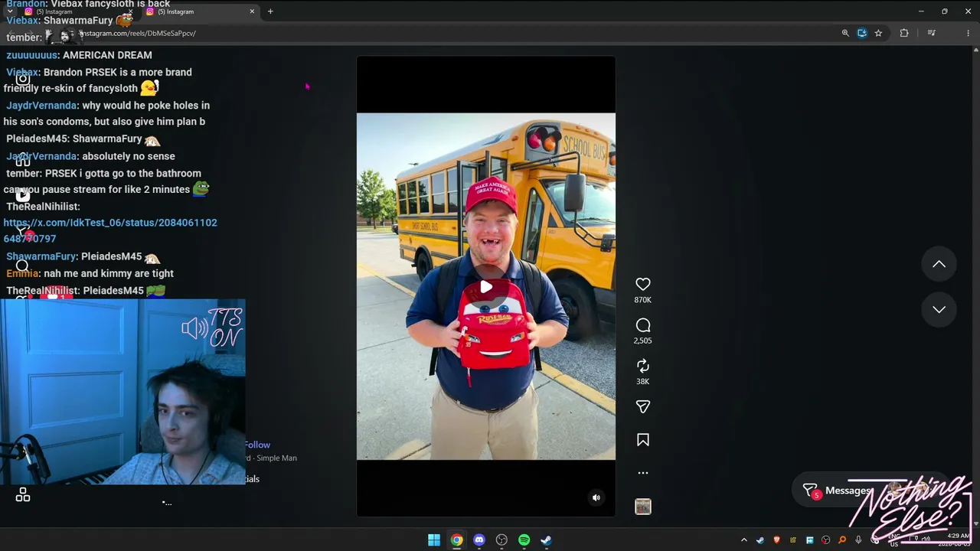
Task: Open the grid menu icon at sidebar bottom
Action: pos(23,495)
